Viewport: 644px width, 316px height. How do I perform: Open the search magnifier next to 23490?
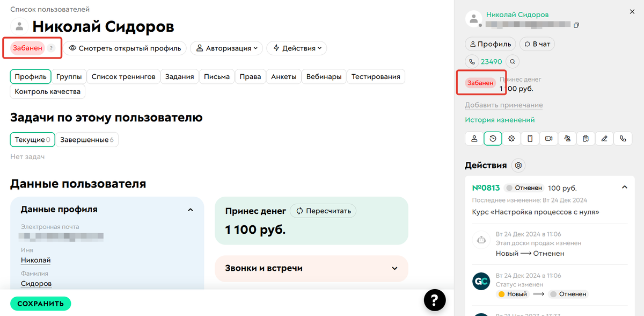click(x=513, y=61)
